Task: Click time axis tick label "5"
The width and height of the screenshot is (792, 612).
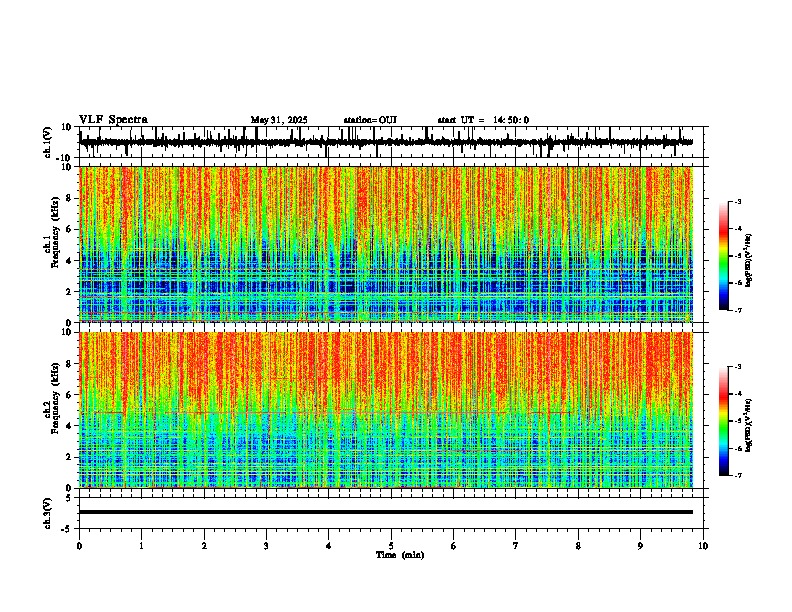Action: 391,546
